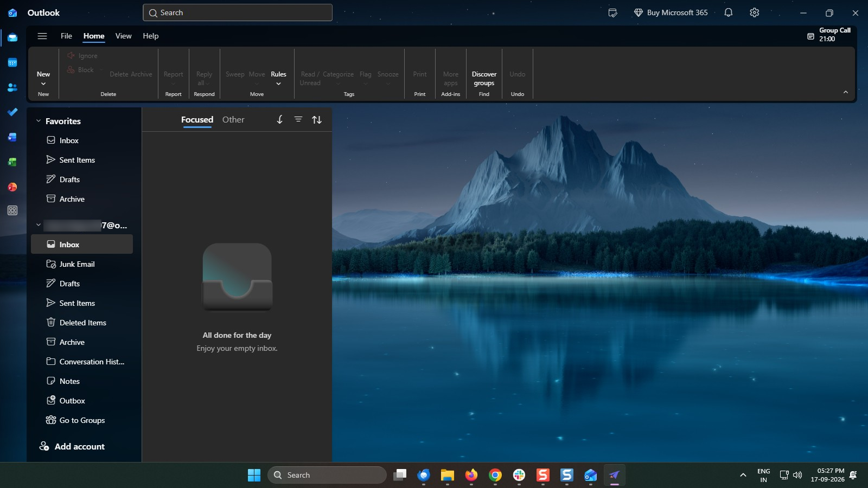Open the Calendar icon in left rail

(x=12, y=62)
